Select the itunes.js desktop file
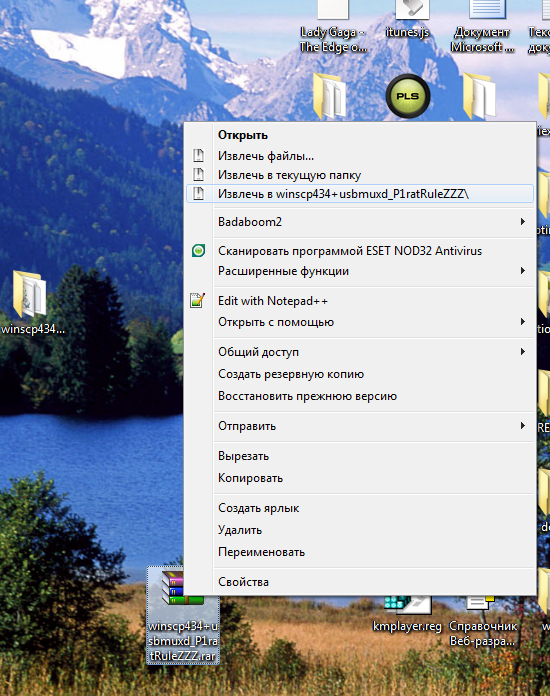The height and width of the screenshot is (696, 550). pos(408,20)
